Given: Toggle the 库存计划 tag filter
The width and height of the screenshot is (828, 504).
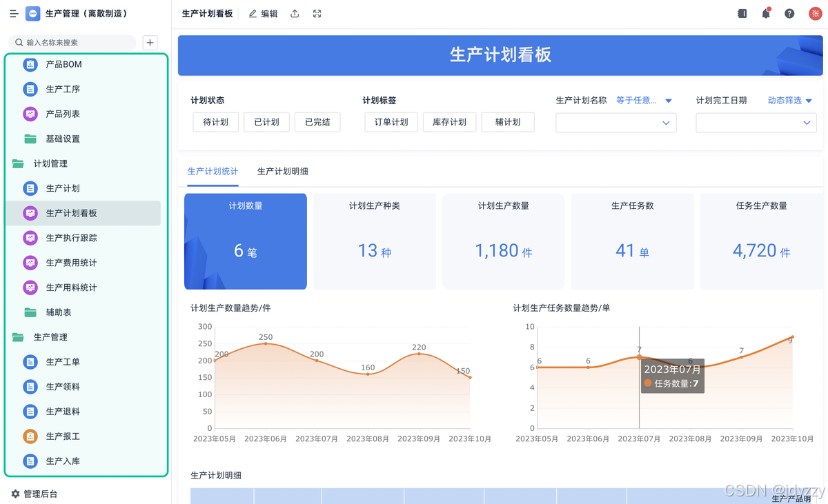Looking at the screenshot, I should (449, 122).
